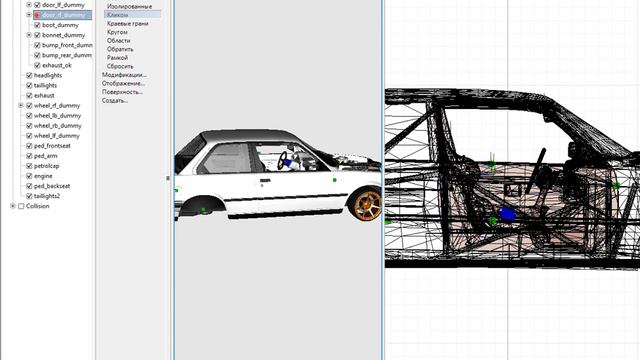
Task: Select the wheel_rb_dummy tree label
Action: coord(58,126)
